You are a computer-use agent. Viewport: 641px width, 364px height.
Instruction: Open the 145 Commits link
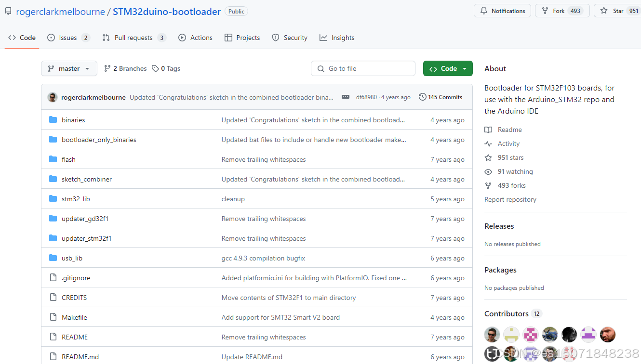(441, 97)
